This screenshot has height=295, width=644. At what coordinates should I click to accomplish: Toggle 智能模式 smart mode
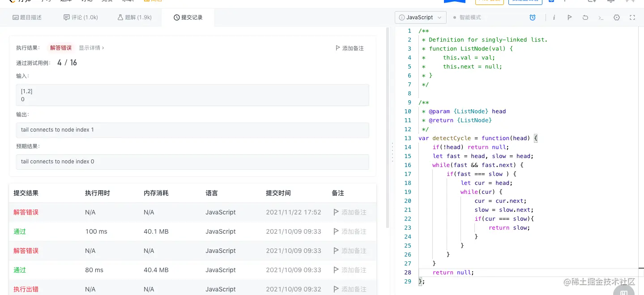[467, 17]
